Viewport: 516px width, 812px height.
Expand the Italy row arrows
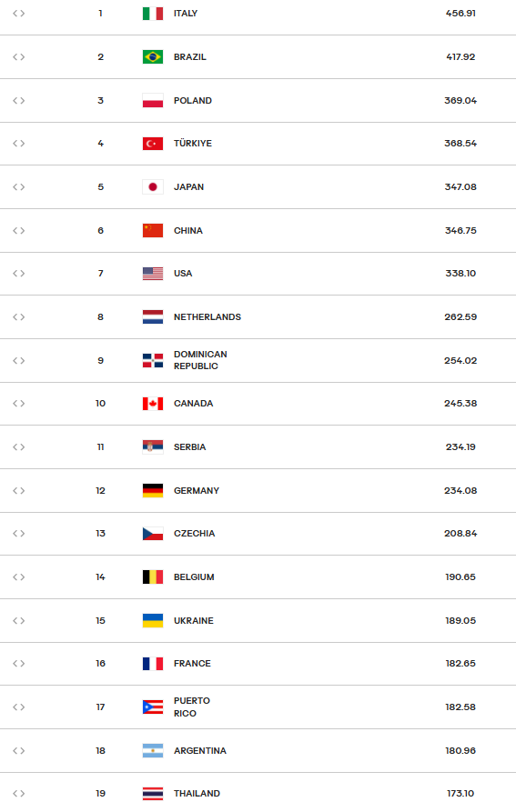click(18, 14)
